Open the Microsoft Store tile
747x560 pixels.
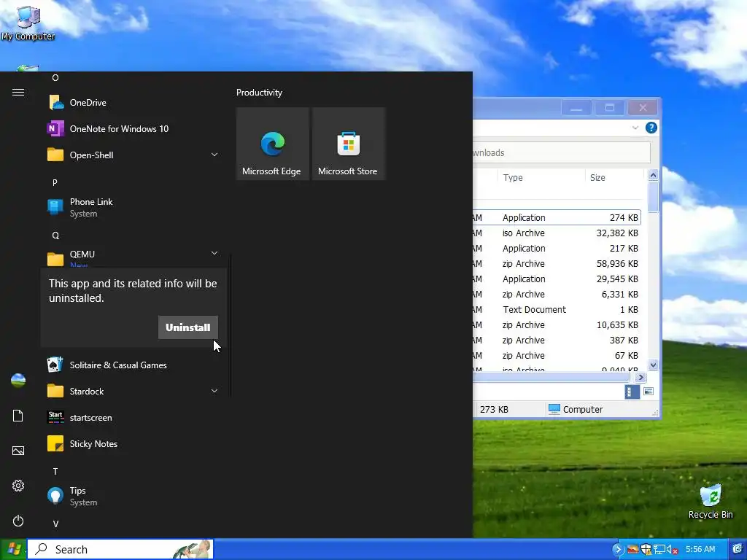348,144
